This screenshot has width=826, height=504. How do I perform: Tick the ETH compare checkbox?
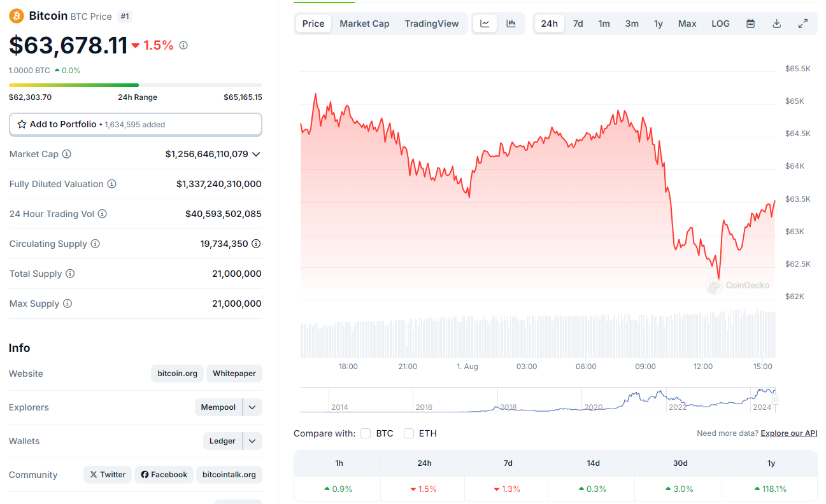click(409, 433)
